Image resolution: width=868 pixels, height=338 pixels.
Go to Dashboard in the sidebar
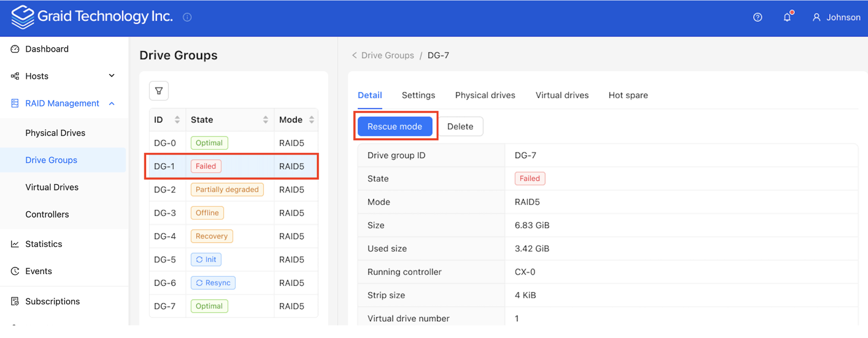coord(47,49)
